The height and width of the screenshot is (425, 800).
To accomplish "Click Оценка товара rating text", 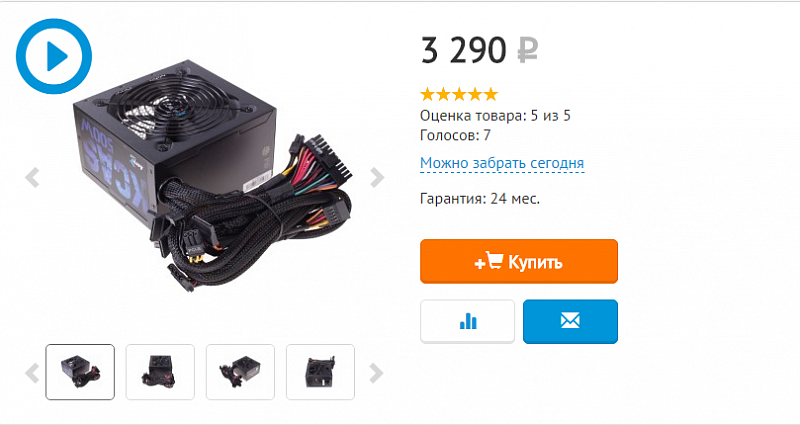I will (495, 116).
